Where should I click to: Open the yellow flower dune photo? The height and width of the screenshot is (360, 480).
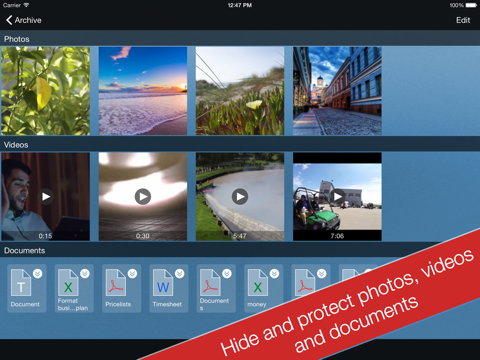[x=240, y=91]
